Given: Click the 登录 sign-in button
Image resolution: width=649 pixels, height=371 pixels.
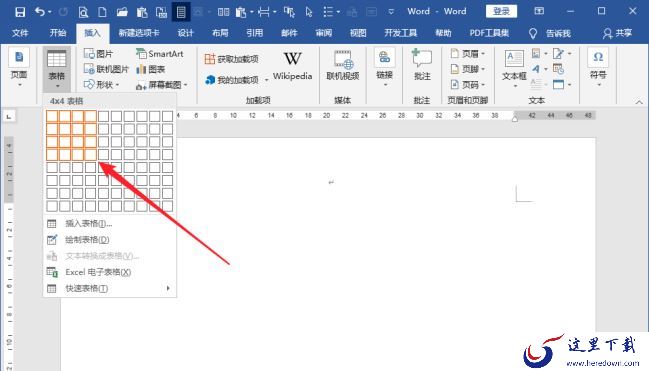Looking at the screenshot, I should pyautogui.click(x=501, y=11).
